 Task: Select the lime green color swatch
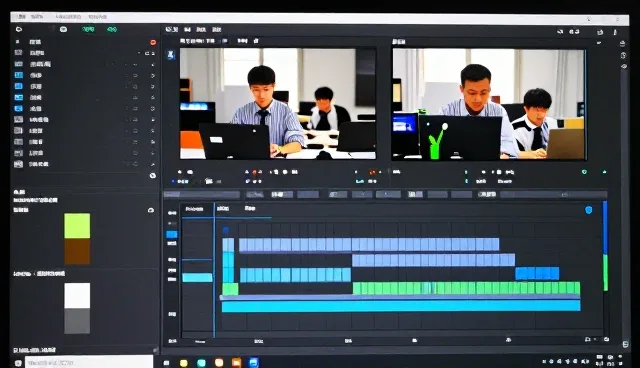pyautogui.click(x=77, y=226)
